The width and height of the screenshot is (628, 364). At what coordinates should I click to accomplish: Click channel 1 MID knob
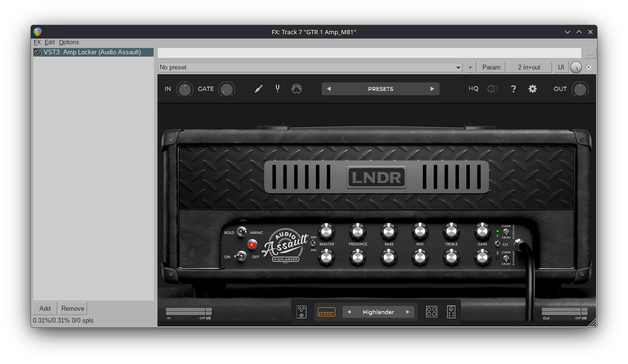pos(420,231)
